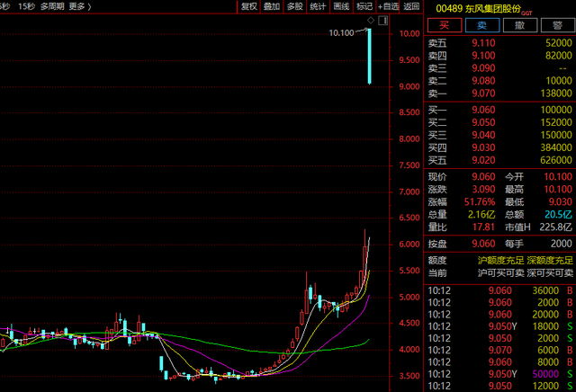The image size is (576, 392).
Task: Open the 多周期 multi-period tab
Action: click(x=52, y=6)
